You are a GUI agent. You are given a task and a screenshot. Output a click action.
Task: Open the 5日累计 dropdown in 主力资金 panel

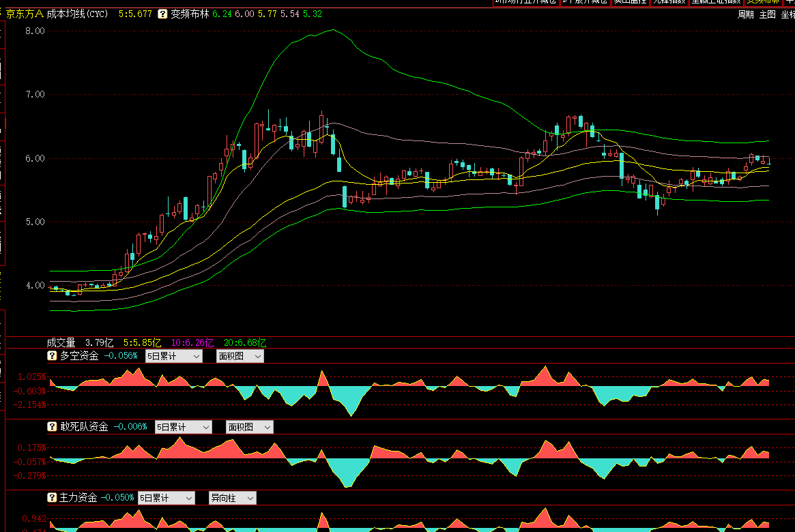(167, 498)
